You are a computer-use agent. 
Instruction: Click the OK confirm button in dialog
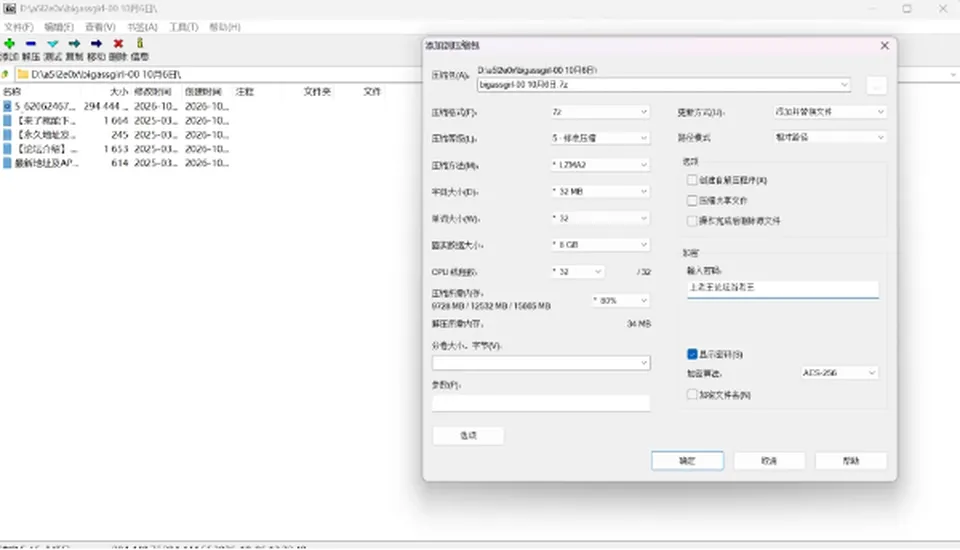[688, 461]
